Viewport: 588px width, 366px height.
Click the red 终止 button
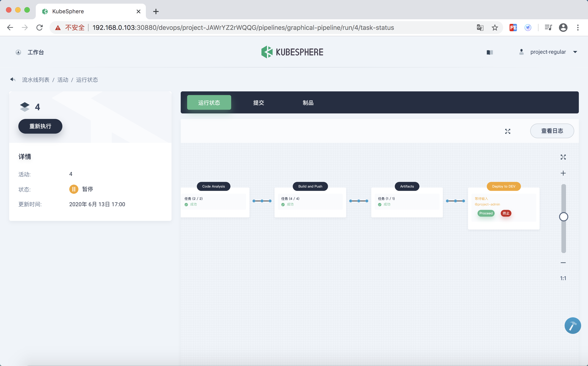[x=506, y=213]
